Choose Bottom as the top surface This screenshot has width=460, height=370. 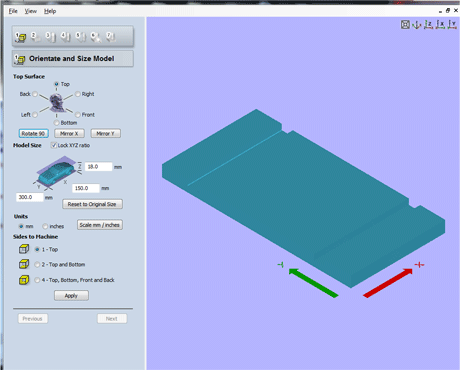(56, 123)
